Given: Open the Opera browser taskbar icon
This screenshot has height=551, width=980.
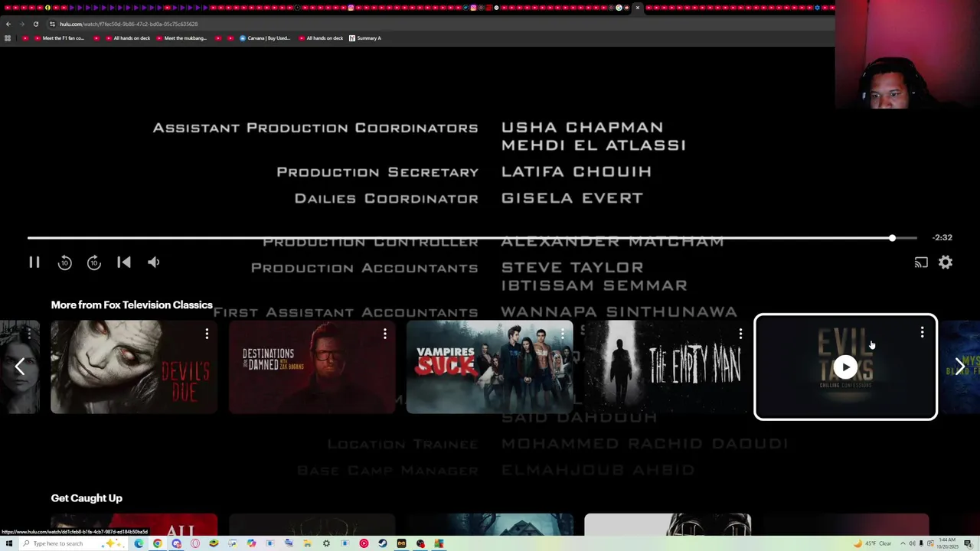Looking at the screenshot, I should click(195, 543).
